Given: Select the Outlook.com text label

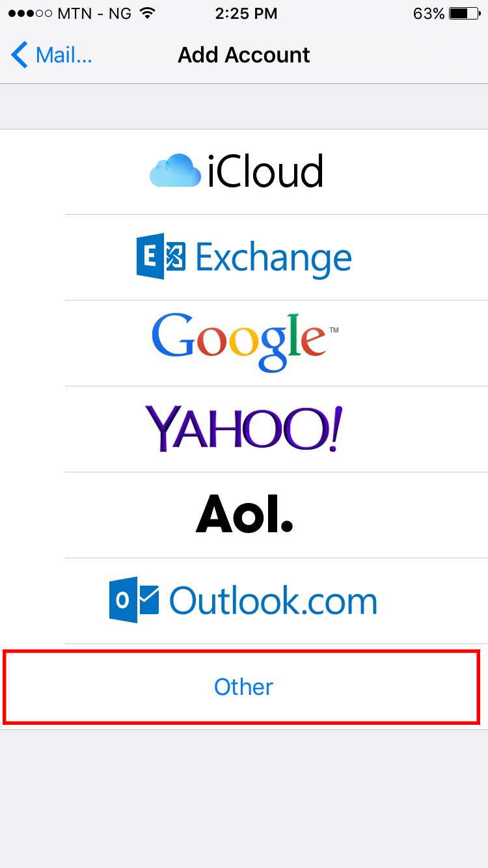Looking at the screenshot, I should [x=273, y=601].
